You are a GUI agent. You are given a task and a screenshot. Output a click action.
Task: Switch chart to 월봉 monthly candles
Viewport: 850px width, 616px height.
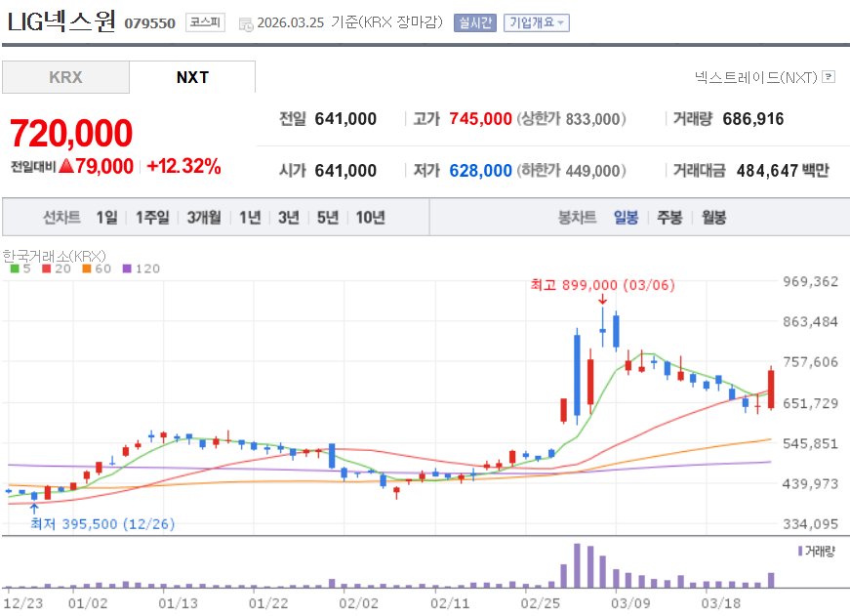click(711, 218)
